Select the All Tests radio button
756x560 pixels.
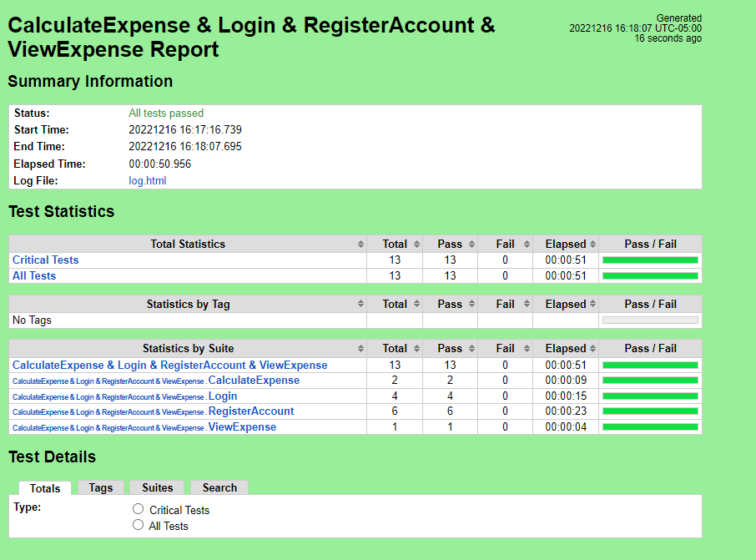138,525
